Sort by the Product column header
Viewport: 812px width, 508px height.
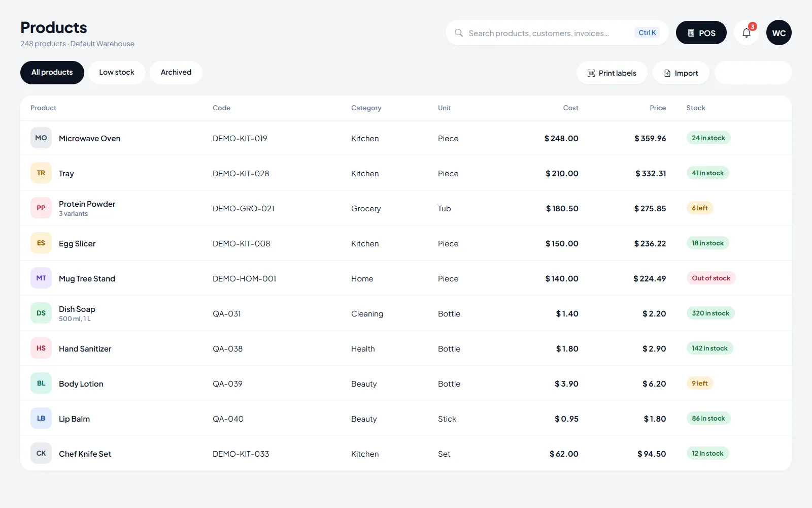pyautogui.click(x=43, y=108)
